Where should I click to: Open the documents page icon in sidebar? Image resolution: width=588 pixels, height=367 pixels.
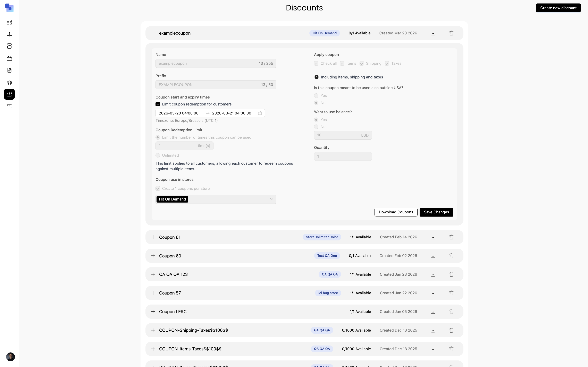[x=9, y=70]
